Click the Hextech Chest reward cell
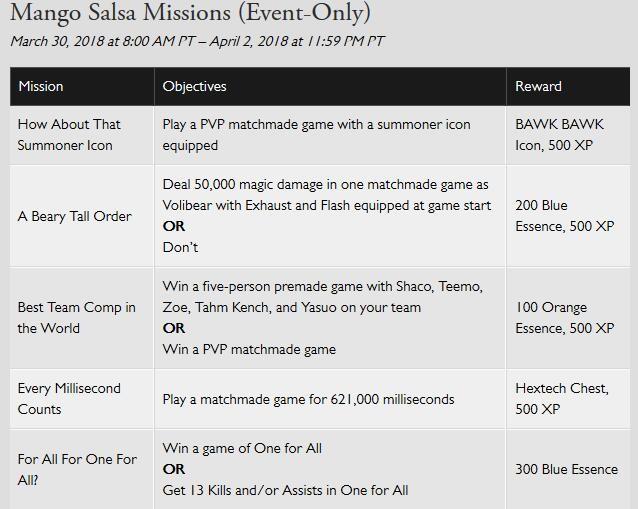The image size is (638, 509). [x=561, y=399]
